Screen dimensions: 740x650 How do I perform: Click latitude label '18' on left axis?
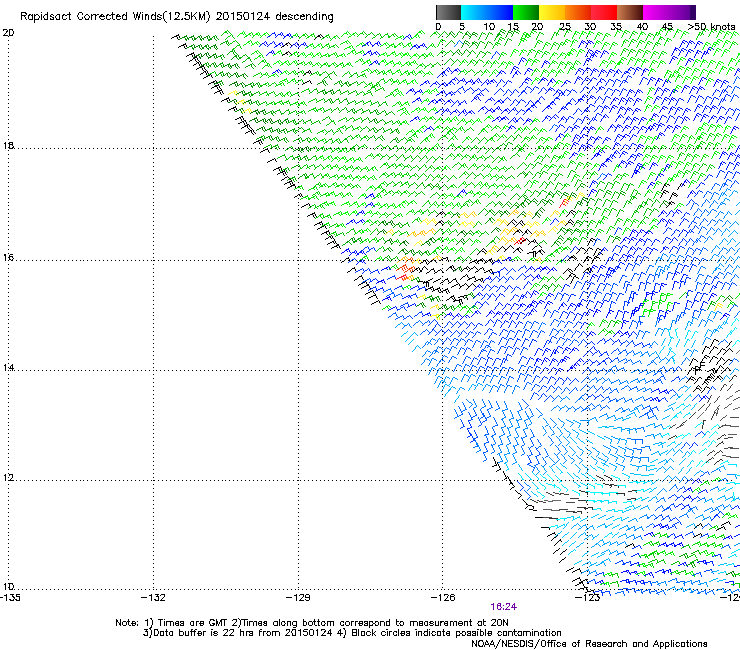coord(8,145)
